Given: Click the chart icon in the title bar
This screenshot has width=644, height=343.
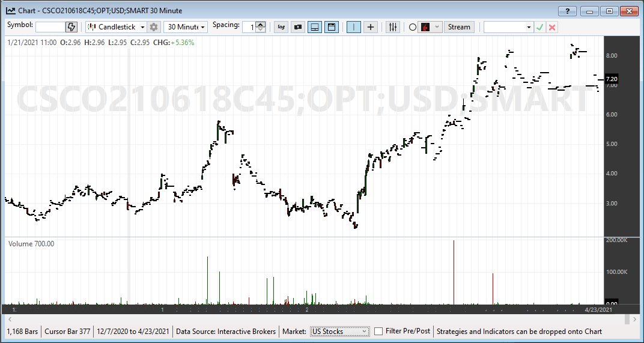Looking at the screenshot, I should pos(11,11).
